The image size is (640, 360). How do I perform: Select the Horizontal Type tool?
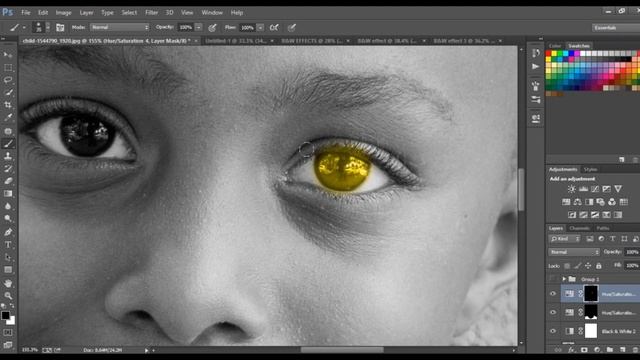pyautogui.click(x=8, y=244)
